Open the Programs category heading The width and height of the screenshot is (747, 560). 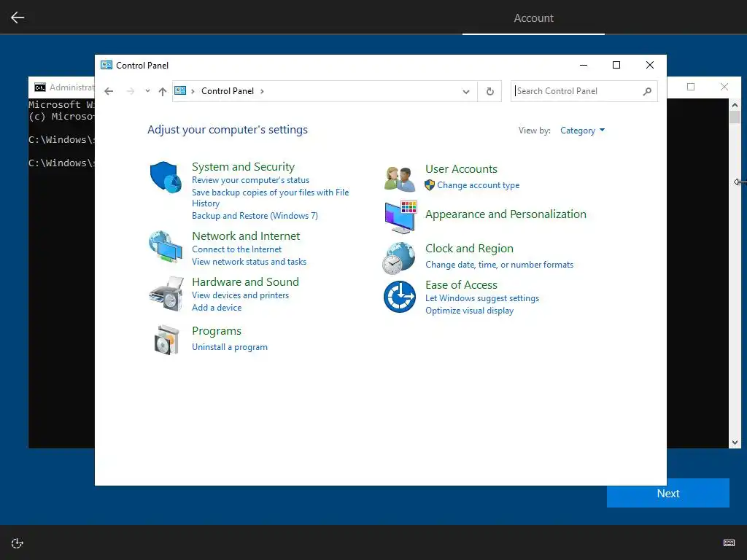click(217, 331)
